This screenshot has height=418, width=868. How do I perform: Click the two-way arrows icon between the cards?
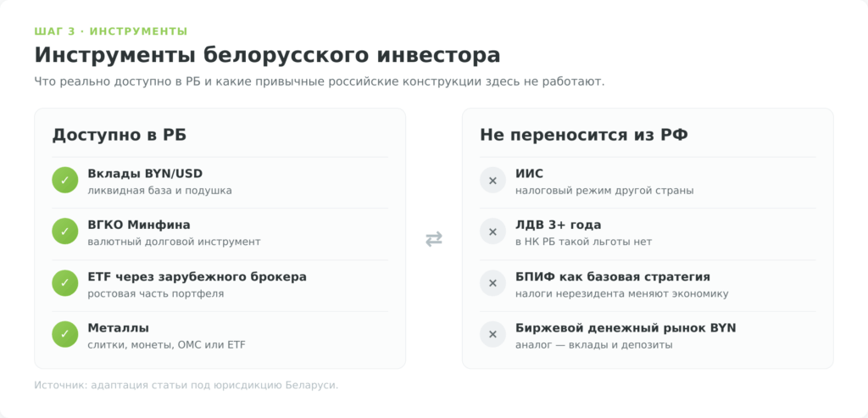(434, 239)
